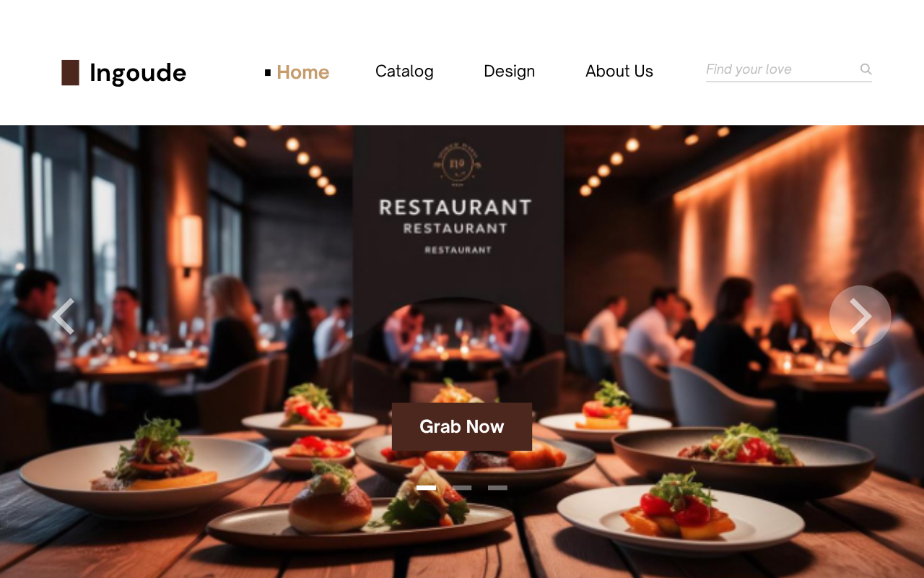Viewport: 924px width, 578px height.
Task: Go to previous slide with left chevron
Action: tap(64, 316)
